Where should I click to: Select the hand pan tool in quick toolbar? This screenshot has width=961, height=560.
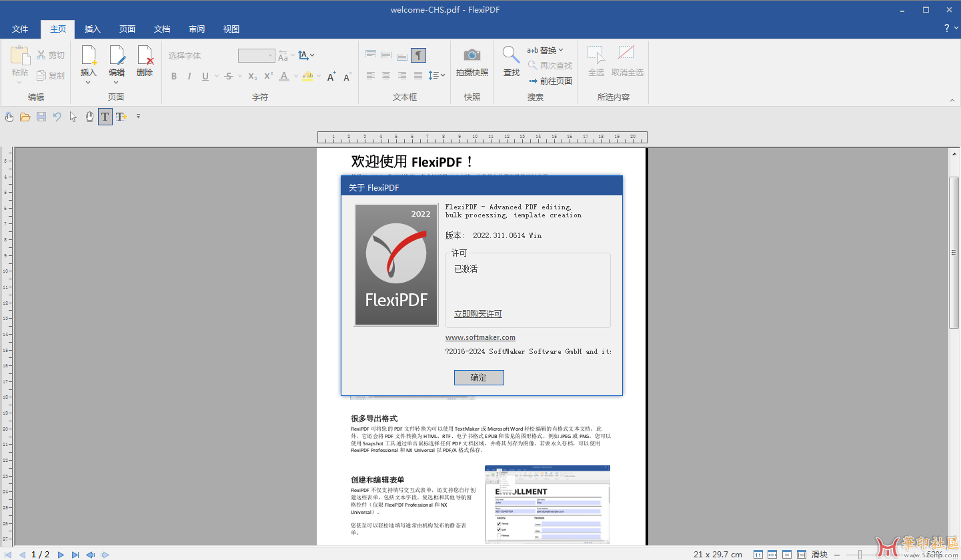89,117
